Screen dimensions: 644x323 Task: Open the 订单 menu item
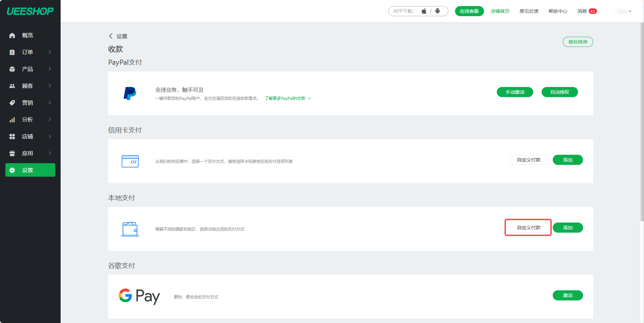30,52
